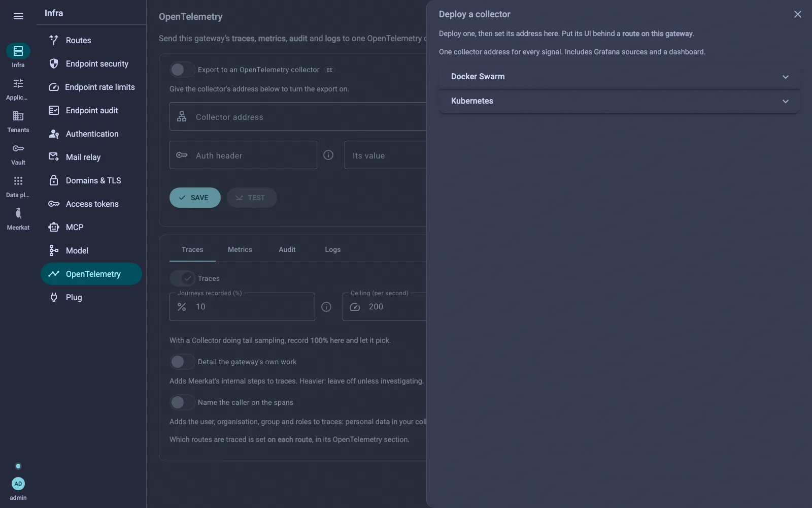The image size is (812, 508).
Task: Open the Infra section icon
Action: pyautogui.click(x=18, y=51)
